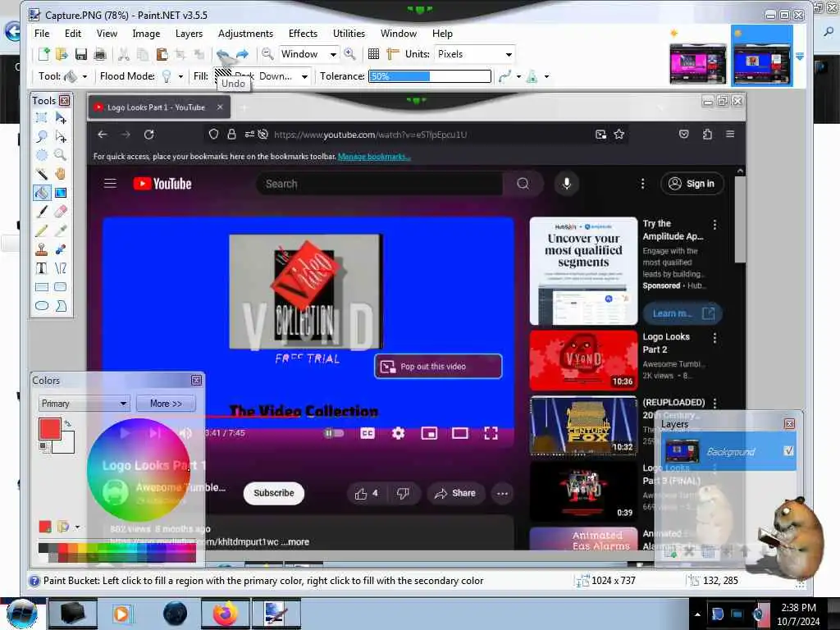Open the Effects menu

pyautogui.click(x=303, y=33)
